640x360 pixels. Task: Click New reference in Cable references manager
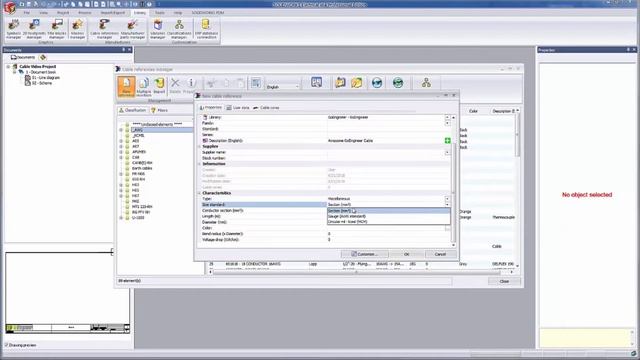click(x=126, y=86)
